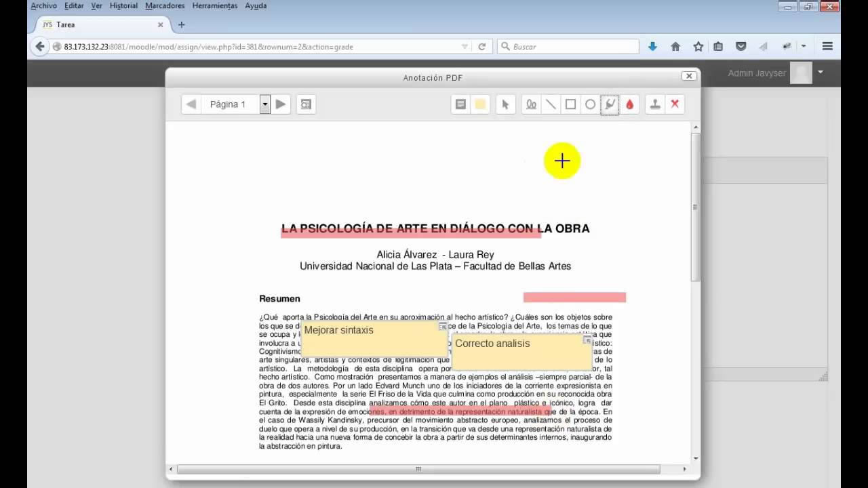Expand the toolbar add-on dropdown arrow
Image resolution: width=868 pixels, height=488 pixels.
[804, 47]
